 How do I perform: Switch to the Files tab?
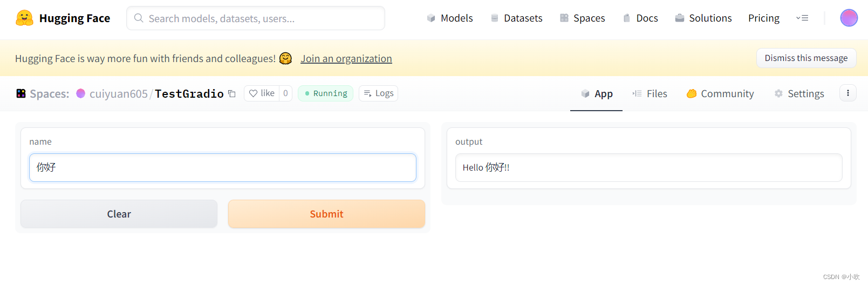coord(650,94)
